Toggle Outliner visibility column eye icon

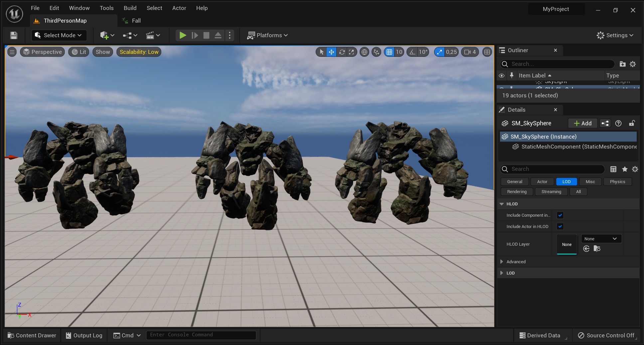pos(502,75)
